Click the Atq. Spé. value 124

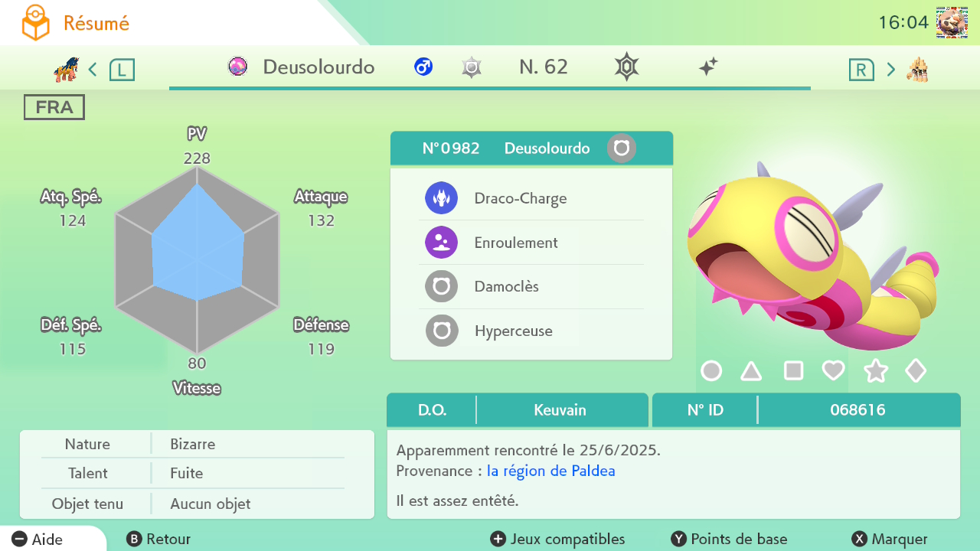pyautogui.click(x=73, y=220)
